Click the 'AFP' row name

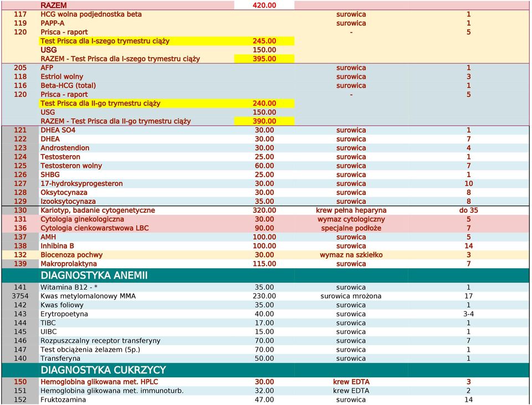[x=47, y=68]
